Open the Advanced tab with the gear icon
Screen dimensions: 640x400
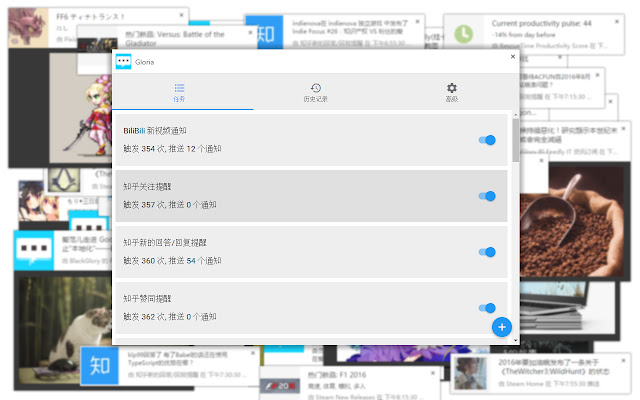coord(451,92)
